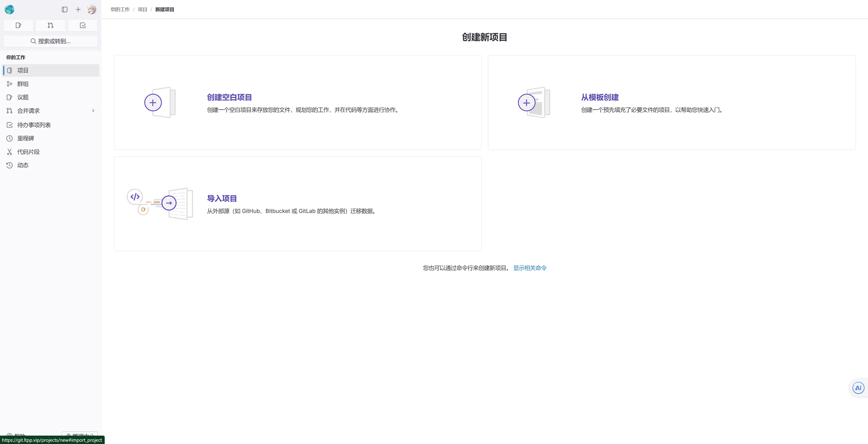This screenshot has height=444, width=868.
Task: Open assigned issues shortcut icon
Action: pos(19,25)
